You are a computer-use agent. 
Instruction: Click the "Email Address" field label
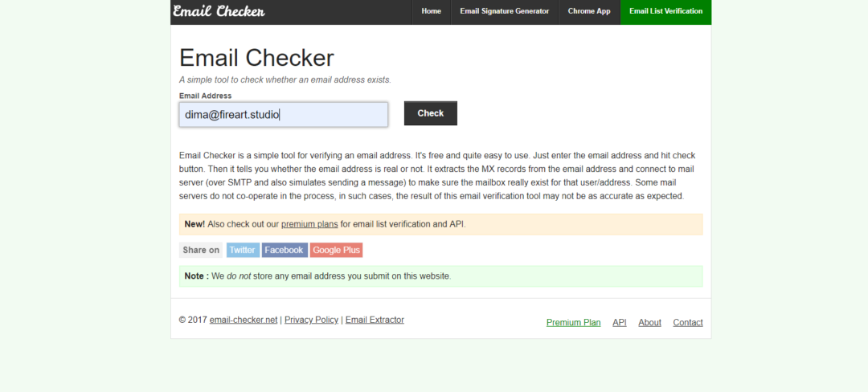point(205,96)
